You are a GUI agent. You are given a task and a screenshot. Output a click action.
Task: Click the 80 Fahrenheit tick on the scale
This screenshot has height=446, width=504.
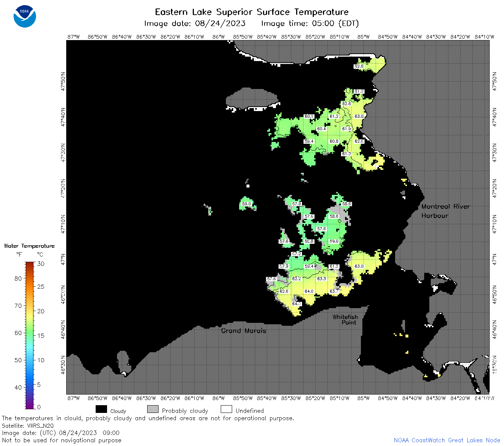(18, 278)
